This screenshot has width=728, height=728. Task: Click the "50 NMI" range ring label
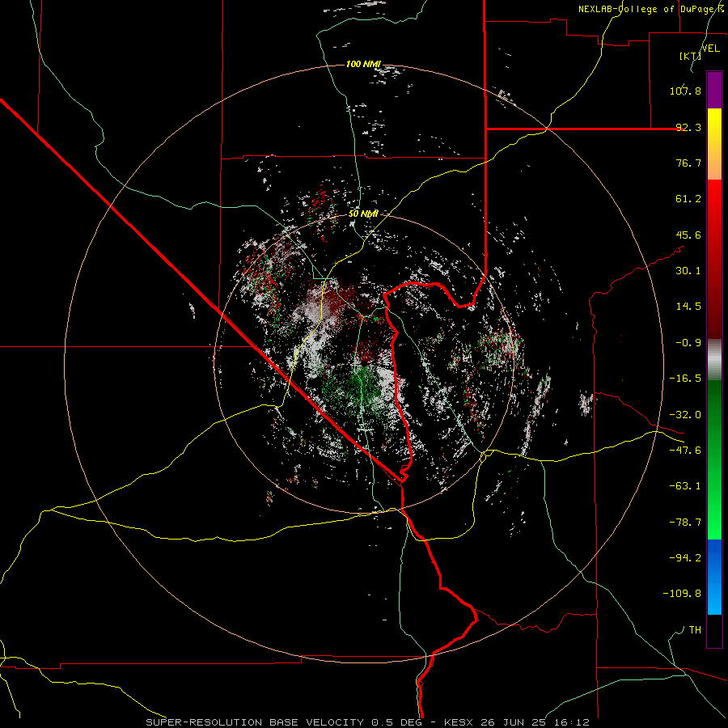363,214
